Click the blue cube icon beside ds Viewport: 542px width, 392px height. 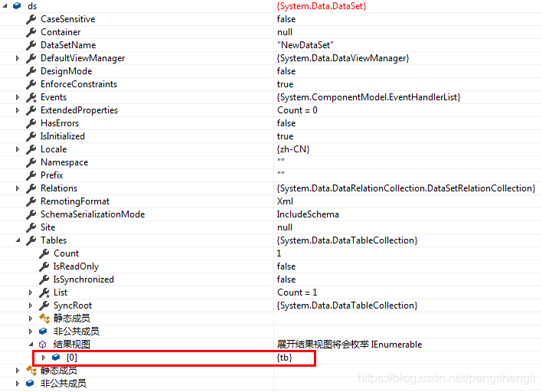[x=17, y=6]
